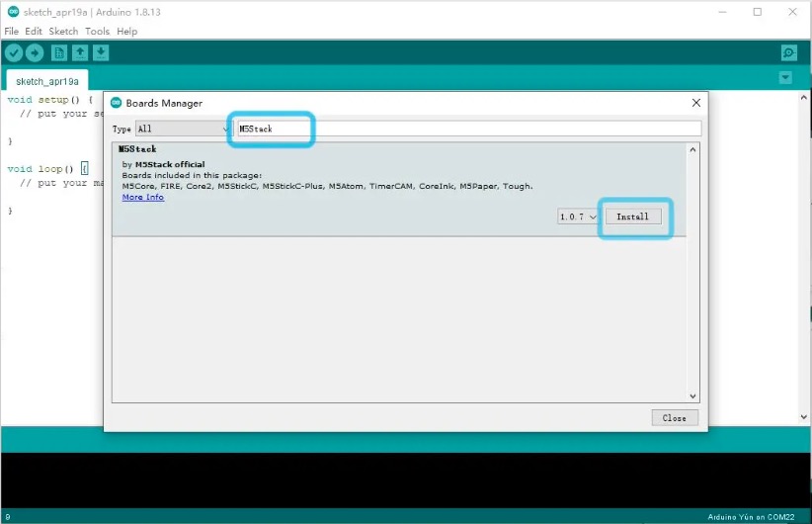Click the Arduino logo in title bar
Image resolution: width=812 pixels, height=524 pixels.
pos(14,12)
